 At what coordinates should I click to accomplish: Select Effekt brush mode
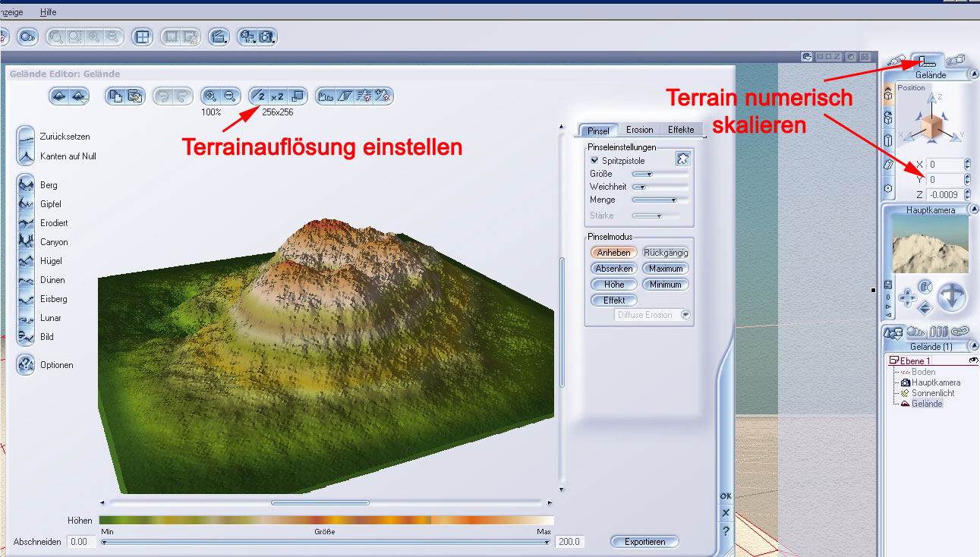point(614,301)
